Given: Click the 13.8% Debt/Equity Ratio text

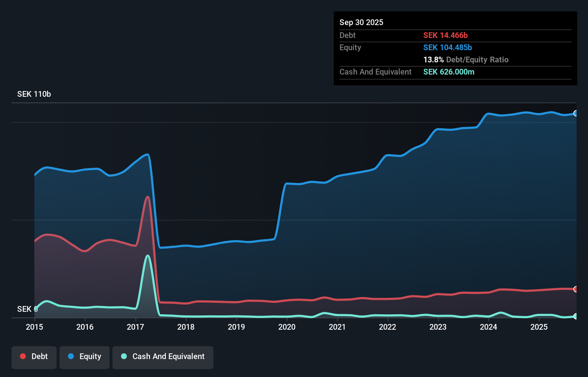Looking at the screenshot, I should [466, 59].
